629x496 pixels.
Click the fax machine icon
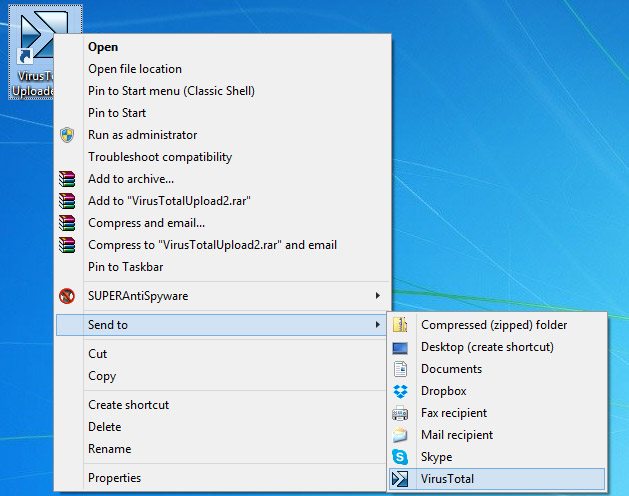pyautogui.click(x=400, y=413)
